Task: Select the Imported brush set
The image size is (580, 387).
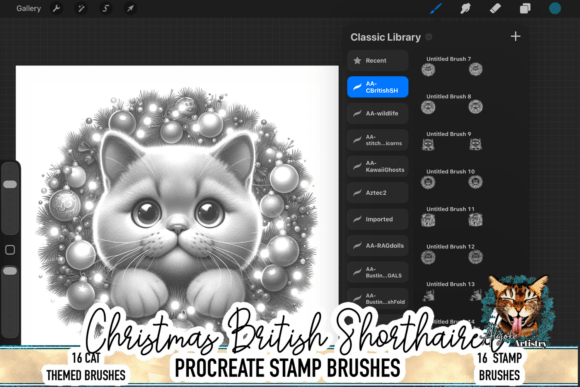Action: (x=378, y=219)
